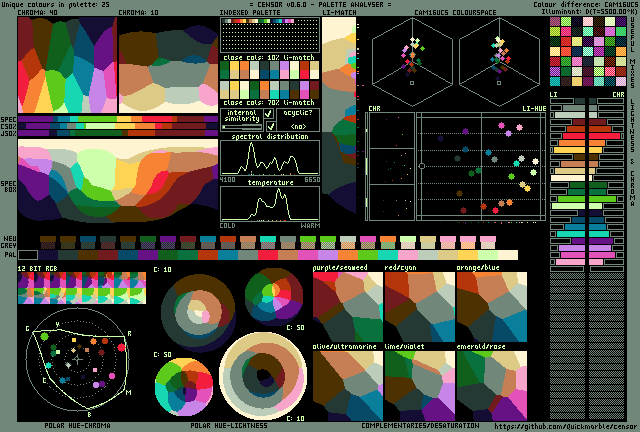This screenshot has height=432, width=640.
Task: Click the 12 BIT RGB strip
Action: [82, 288]
